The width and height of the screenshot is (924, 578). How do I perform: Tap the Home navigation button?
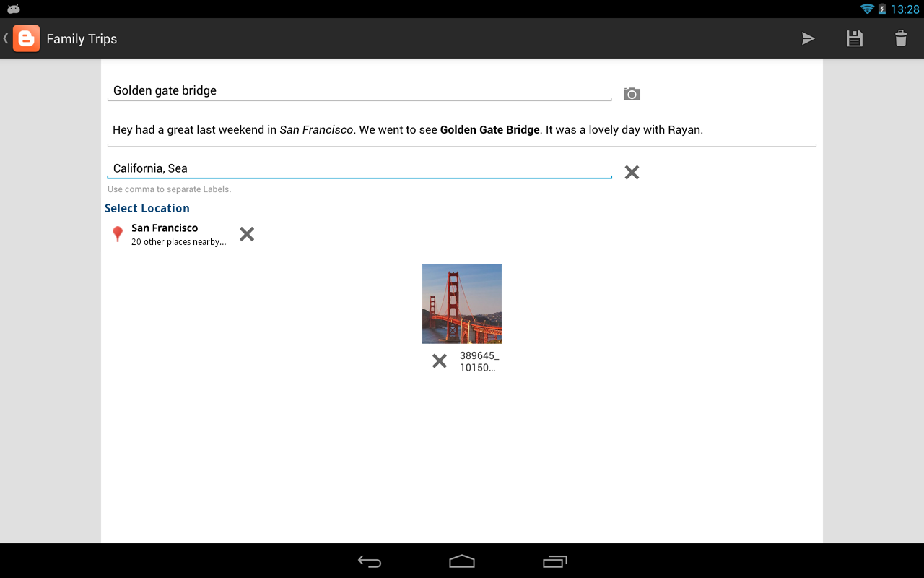coord(461,561)
